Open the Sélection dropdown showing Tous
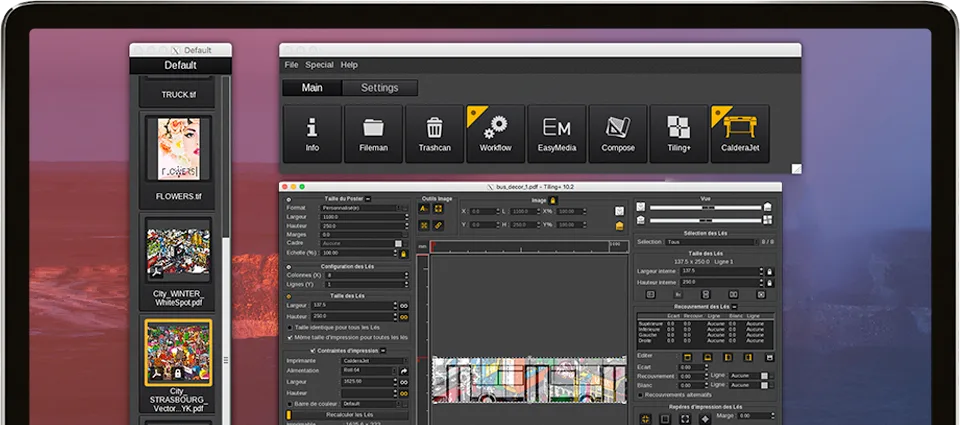This screenshot has height=425, width=960. pos(710,242)
